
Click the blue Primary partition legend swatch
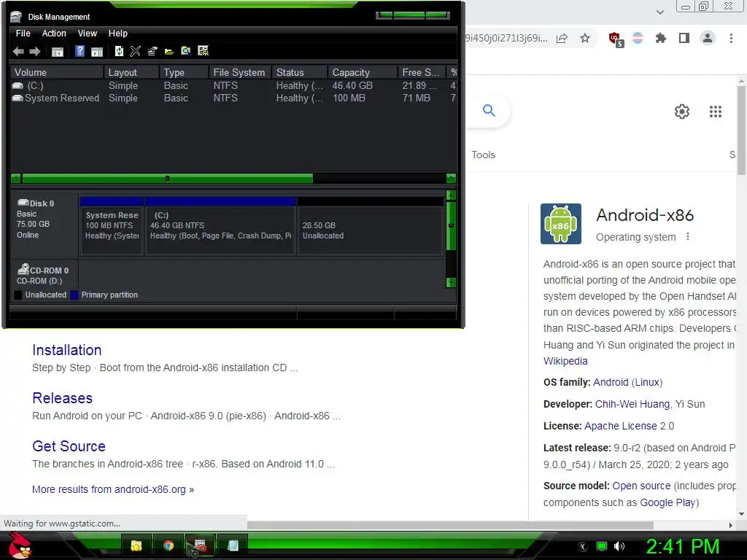coord(74,295)
